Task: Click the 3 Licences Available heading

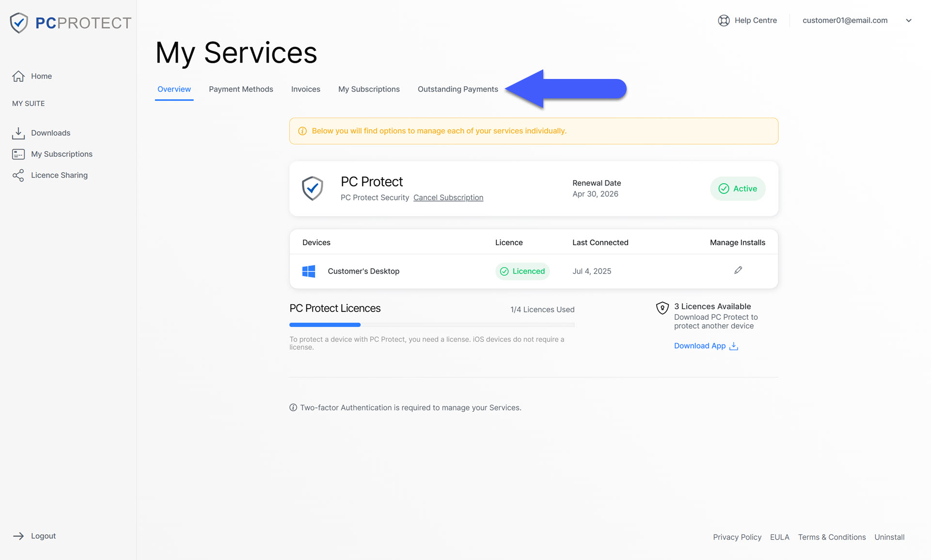Action: tap(712, 307)
